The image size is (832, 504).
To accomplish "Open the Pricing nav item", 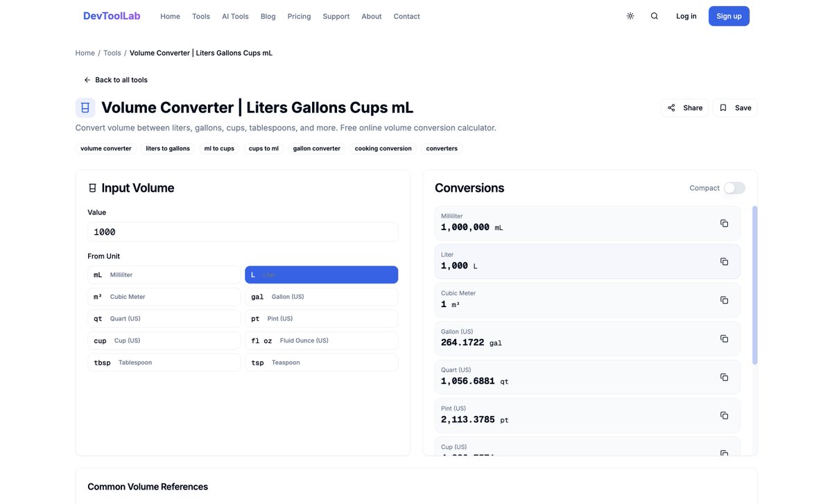I will click(x=299, y=16).
